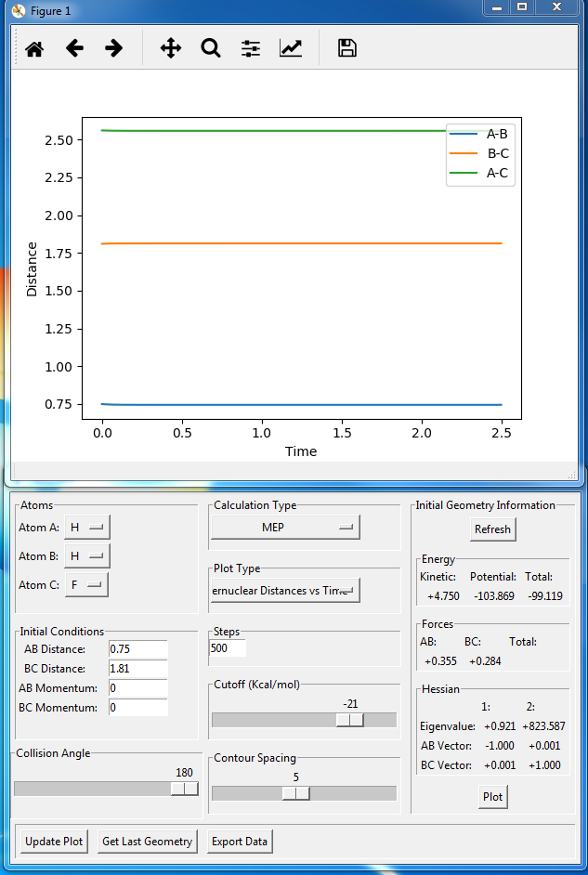Click the Distance axis label
Viewport: 588px width, 875px height.
(32, 269)
